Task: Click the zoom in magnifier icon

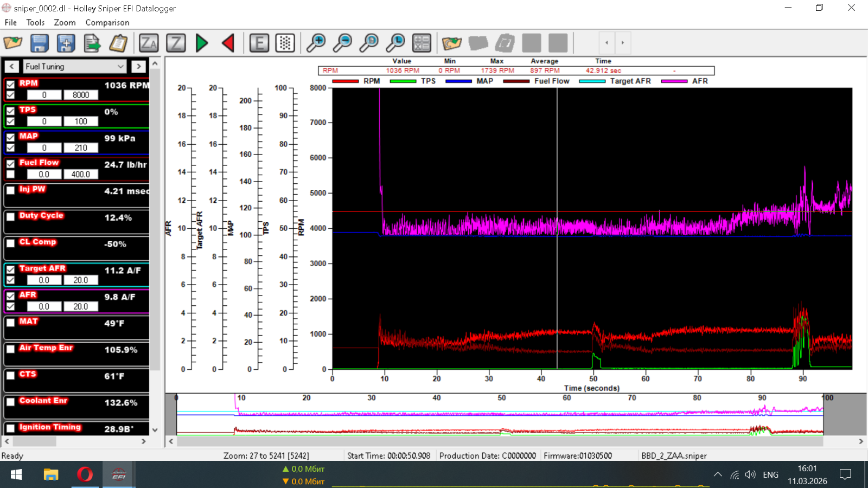Action: [316, 43]
